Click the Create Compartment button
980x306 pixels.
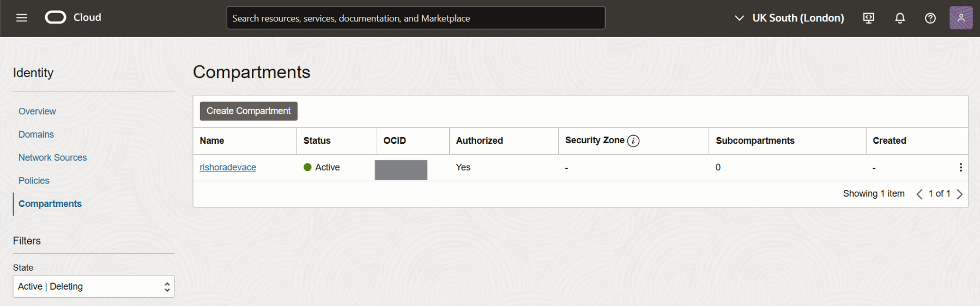coord(249,111)
